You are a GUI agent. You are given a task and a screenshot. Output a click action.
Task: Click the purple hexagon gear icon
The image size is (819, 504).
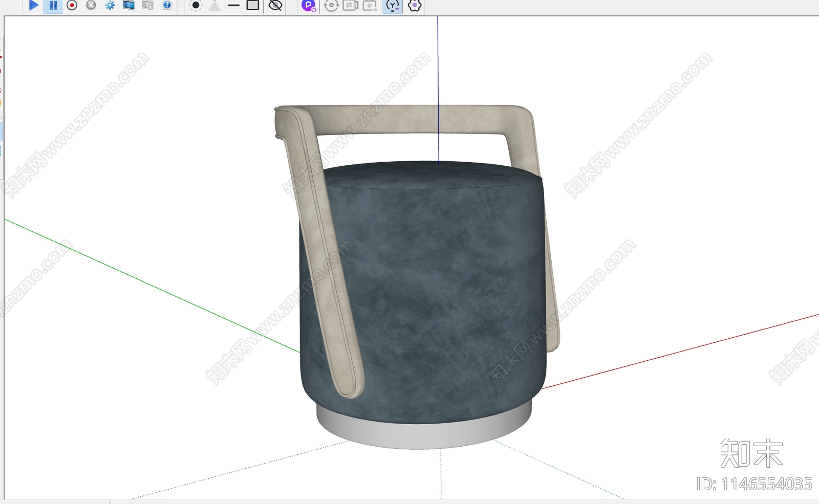pos(415,6)
